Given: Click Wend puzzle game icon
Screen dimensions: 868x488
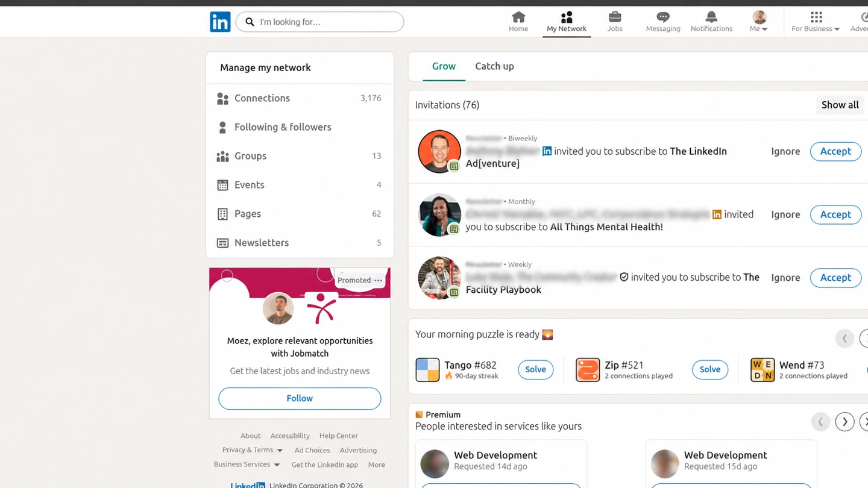Looking at the screenshot, I should (763, 370).
